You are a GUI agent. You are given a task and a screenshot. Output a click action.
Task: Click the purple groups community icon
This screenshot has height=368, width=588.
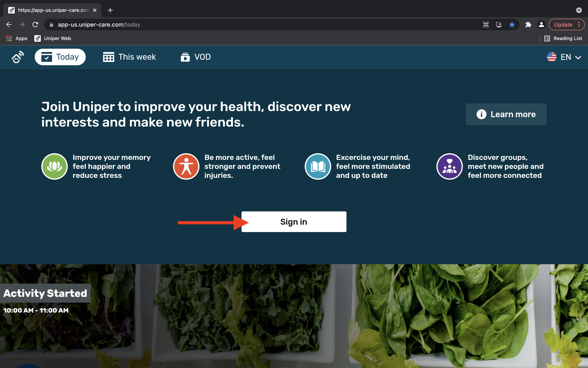[x=450, y=166]
